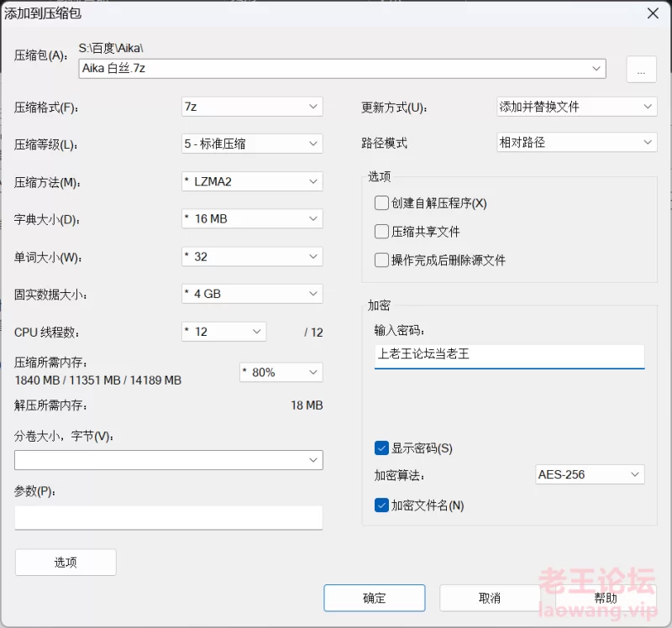The height and width of the screenshot is (628, 672).
Task: Open the browse "..." archive path button
Action: 641,69
